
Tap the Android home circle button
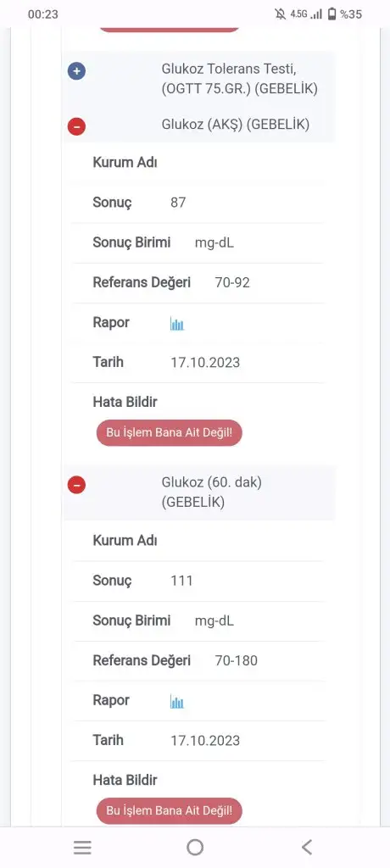[x=195, y=847]
